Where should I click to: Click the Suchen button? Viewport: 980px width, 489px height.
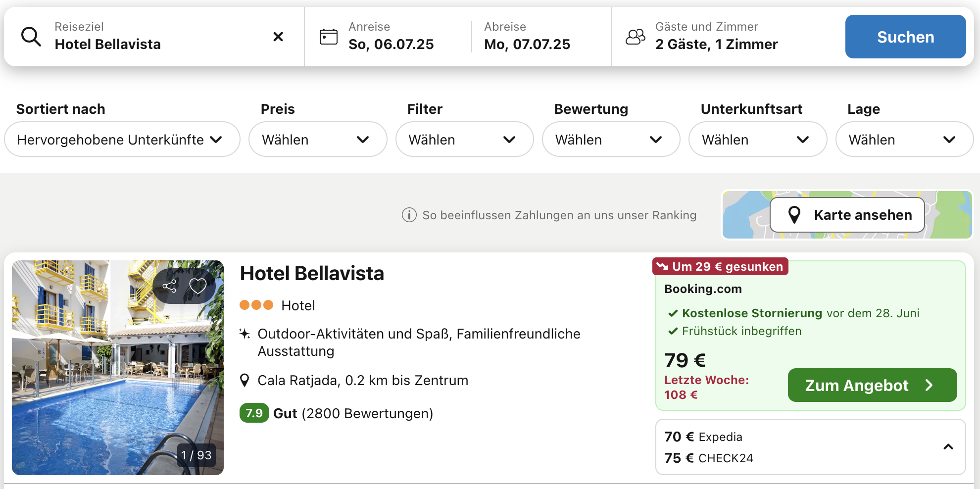[x=905, y=37]
